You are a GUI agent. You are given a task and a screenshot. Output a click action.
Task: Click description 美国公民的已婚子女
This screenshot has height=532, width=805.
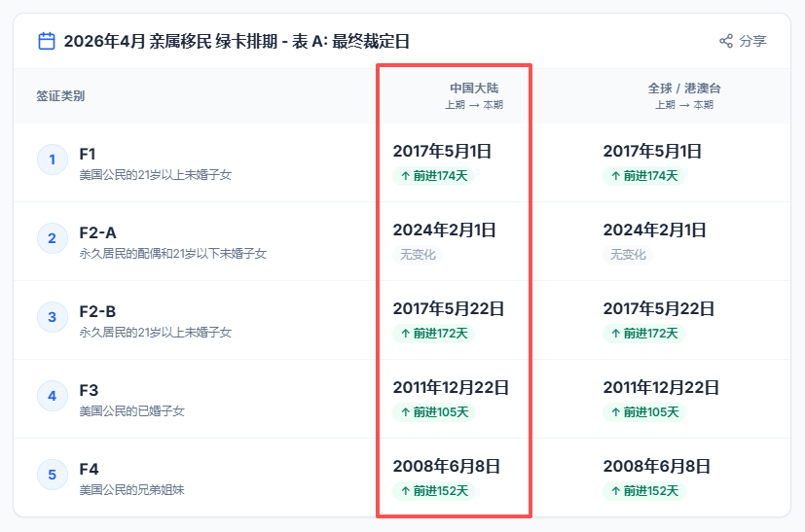pos(132,411)
